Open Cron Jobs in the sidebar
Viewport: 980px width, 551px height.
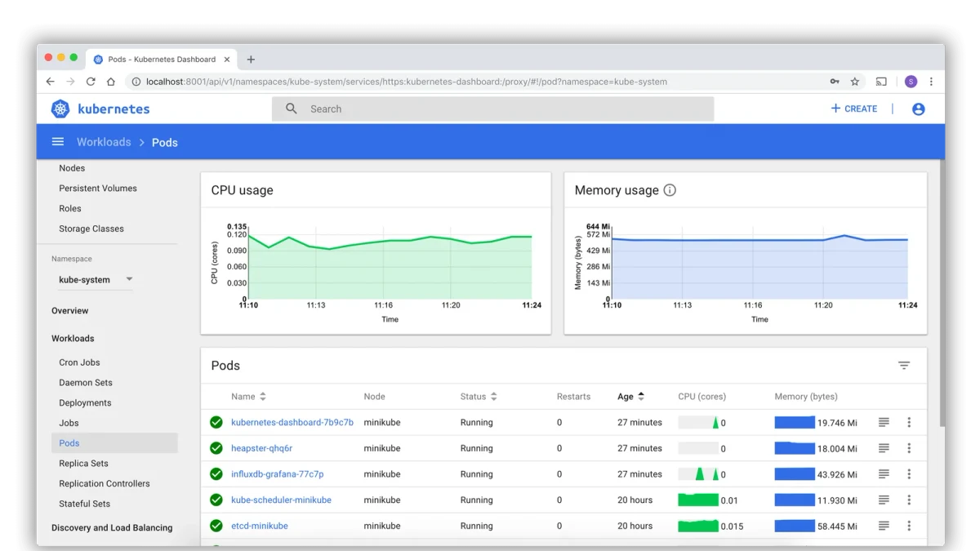point(79,362)
